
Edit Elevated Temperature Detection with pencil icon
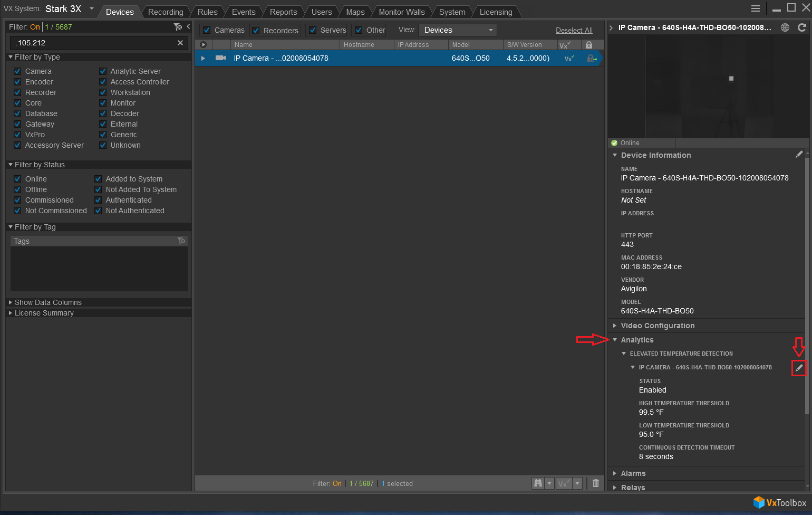coord(799,368)
